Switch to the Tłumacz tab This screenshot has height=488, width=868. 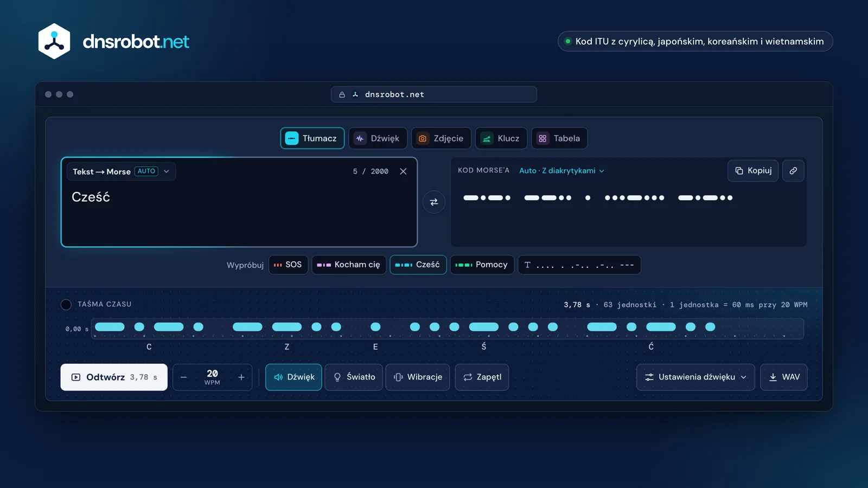(x=312, y=138)
